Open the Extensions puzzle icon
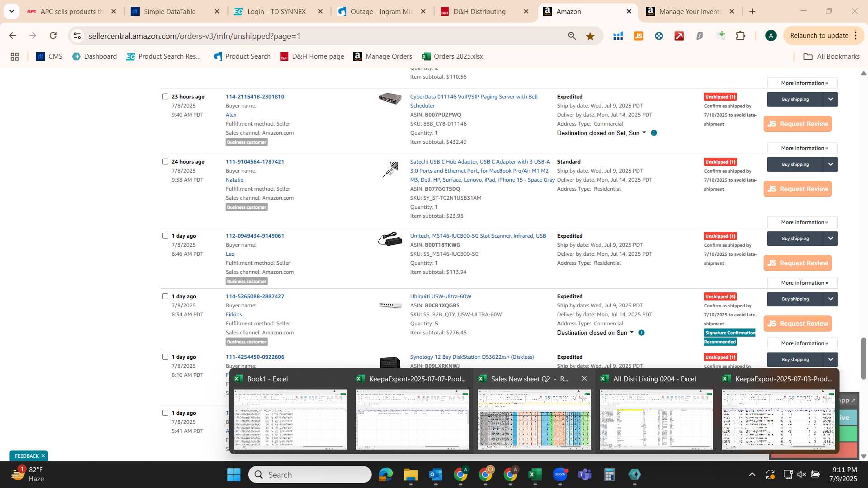This screenshot has height=488, width=868. (x=741, y=36)
